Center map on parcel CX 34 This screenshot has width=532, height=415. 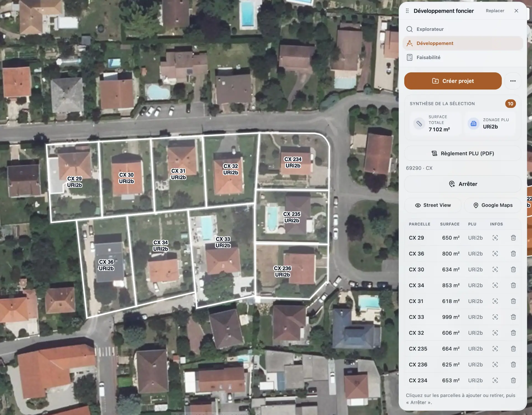[495, 285]
